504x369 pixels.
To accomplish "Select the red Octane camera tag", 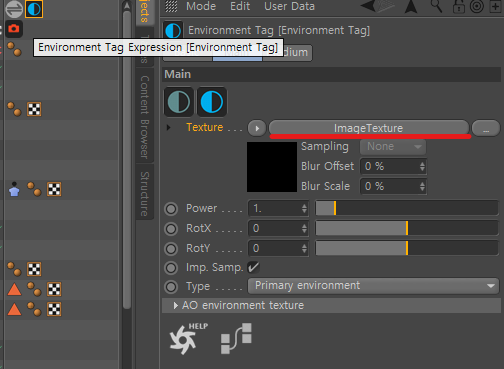I will (14, 29).
